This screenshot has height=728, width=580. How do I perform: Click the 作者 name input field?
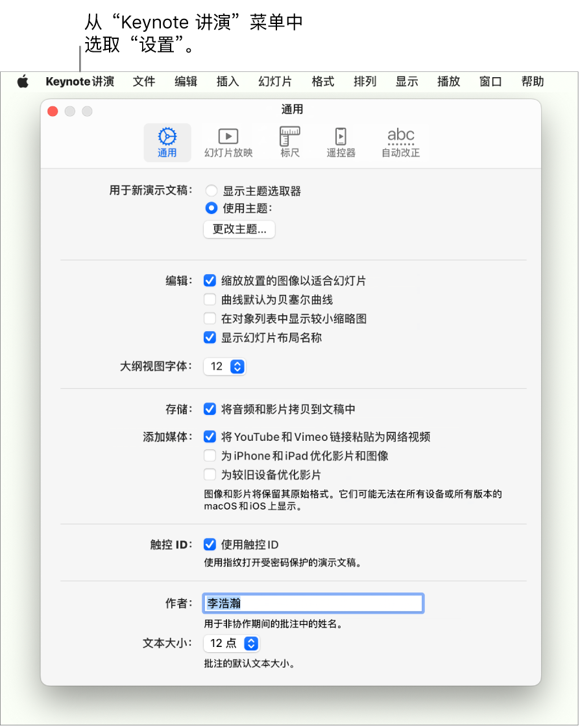[313, 603]
